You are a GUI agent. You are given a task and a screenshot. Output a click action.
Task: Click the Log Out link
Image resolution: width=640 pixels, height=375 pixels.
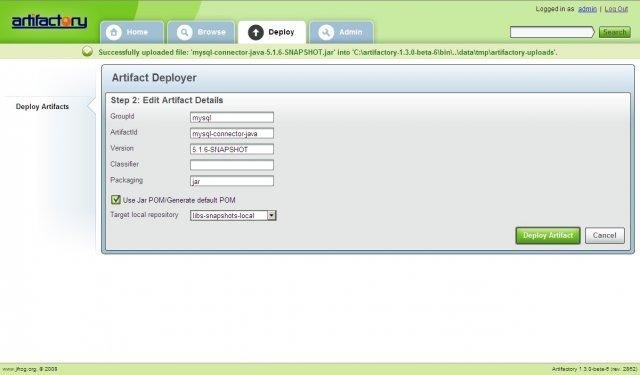click(616, 9)
